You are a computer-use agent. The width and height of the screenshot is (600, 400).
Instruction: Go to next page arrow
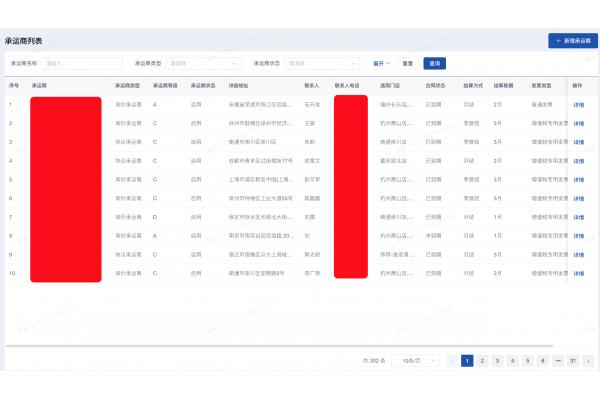point(588,360)
